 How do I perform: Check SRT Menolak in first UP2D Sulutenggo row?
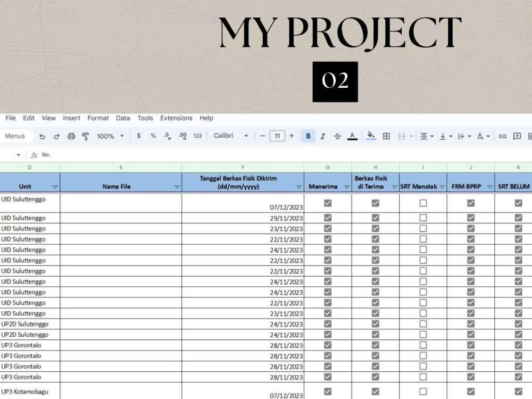point(423,324)
